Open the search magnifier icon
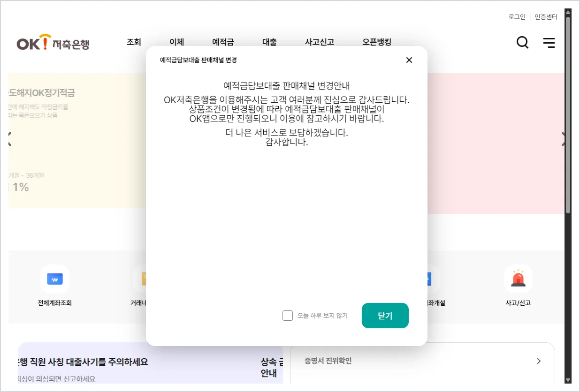580x392 pixels. [x=522, y=43]
